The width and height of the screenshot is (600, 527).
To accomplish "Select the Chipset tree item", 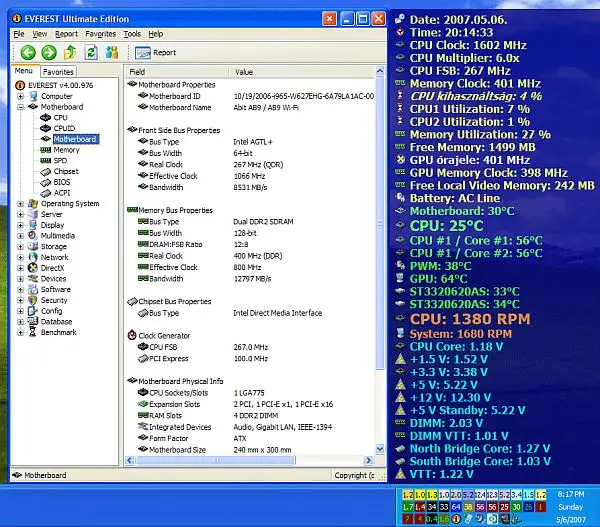I will pyautogui.click(x=66, y=171).
